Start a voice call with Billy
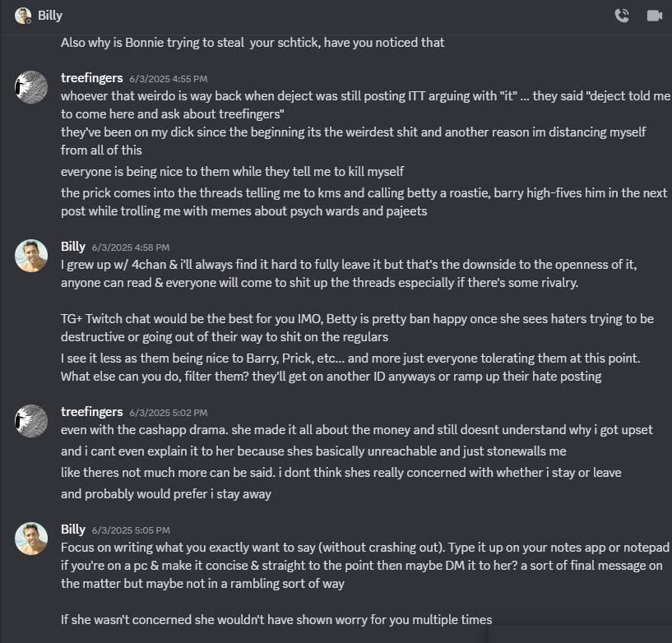The width and height of the screenshot is (672, 643). click(x=622, y=16)
